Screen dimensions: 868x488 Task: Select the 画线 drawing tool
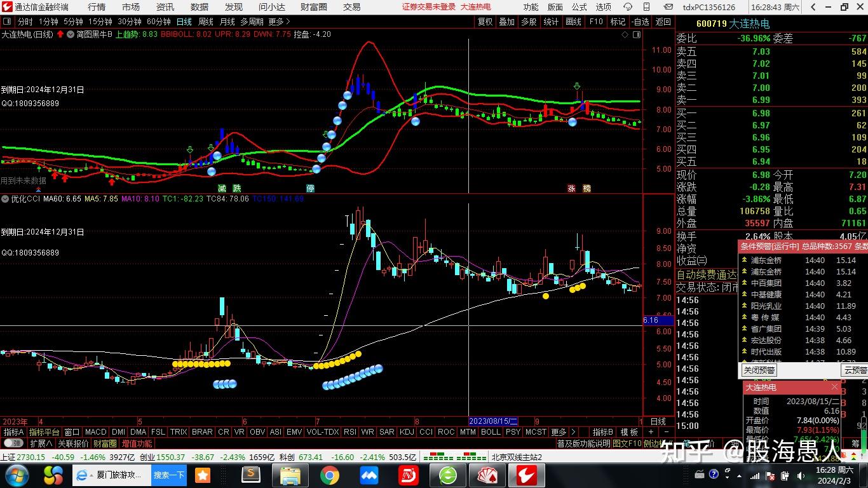pos(573,22)
